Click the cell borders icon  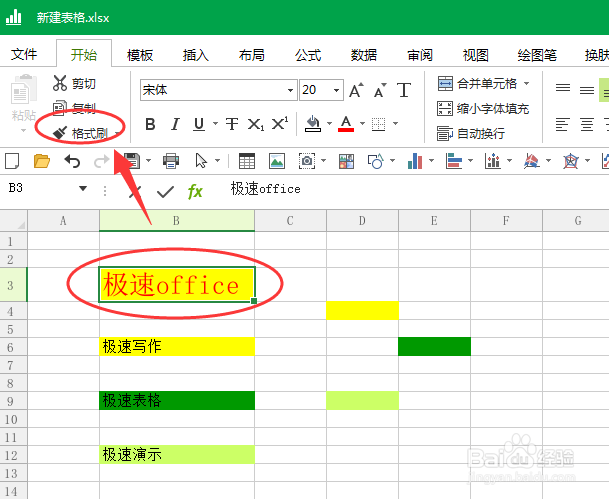tap(378, 124)
